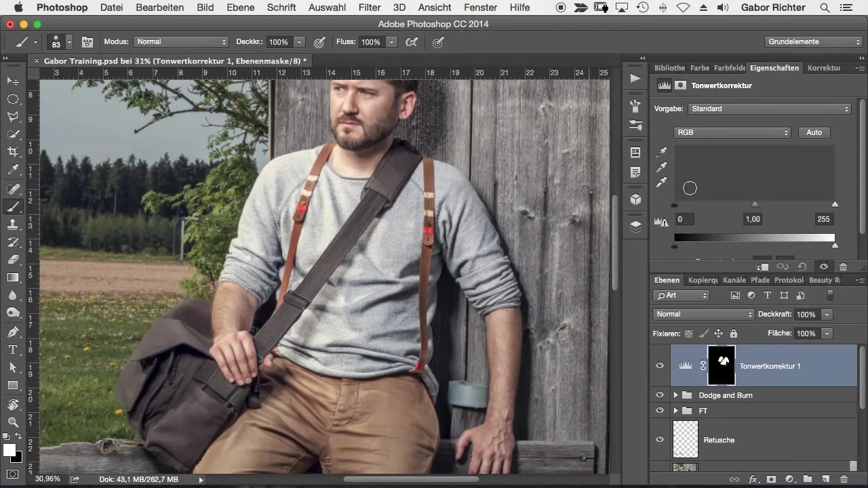Select the Blur tool

tap(13, 295)
